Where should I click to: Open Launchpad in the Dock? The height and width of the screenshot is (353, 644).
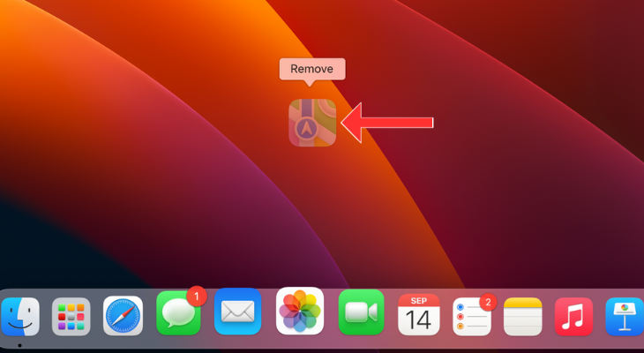(x=71, y=316)
